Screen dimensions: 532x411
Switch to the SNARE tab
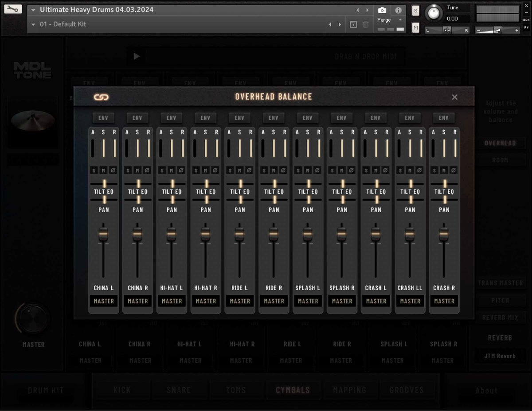(x=179, y=390)
